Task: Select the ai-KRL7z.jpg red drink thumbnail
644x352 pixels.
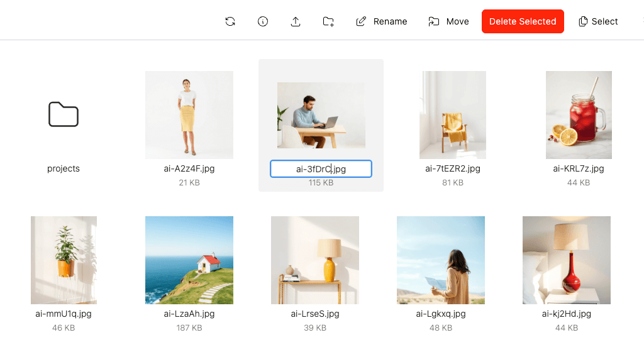Action: (x=579, y=114)
